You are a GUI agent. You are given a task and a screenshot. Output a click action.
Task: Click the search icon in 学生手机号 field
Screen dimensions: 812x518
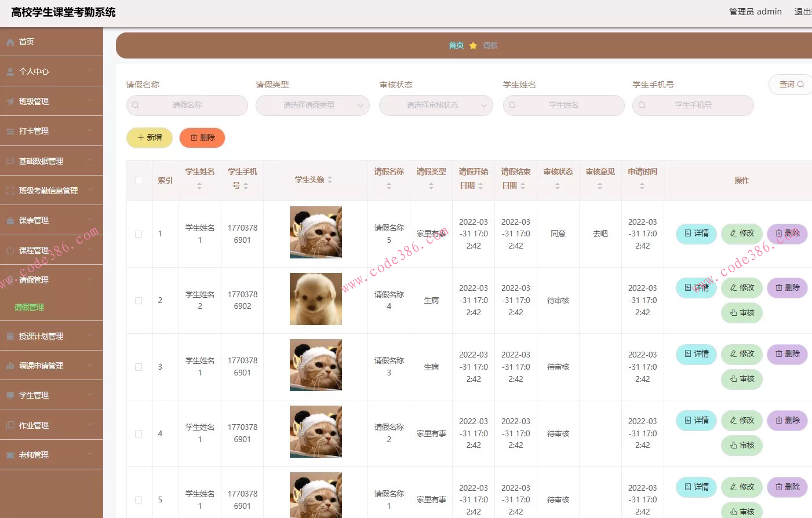(642, 105)
